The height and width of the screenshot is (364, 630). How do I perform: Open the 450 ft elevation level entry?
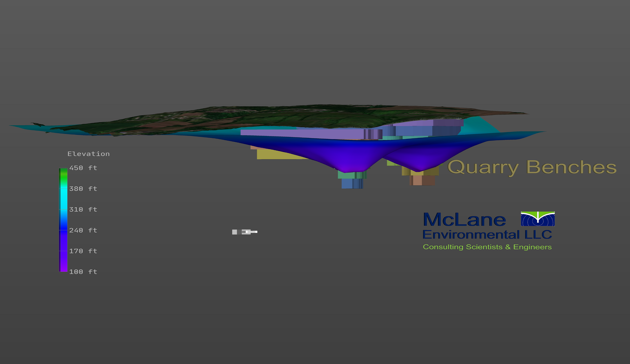point(83,168)
